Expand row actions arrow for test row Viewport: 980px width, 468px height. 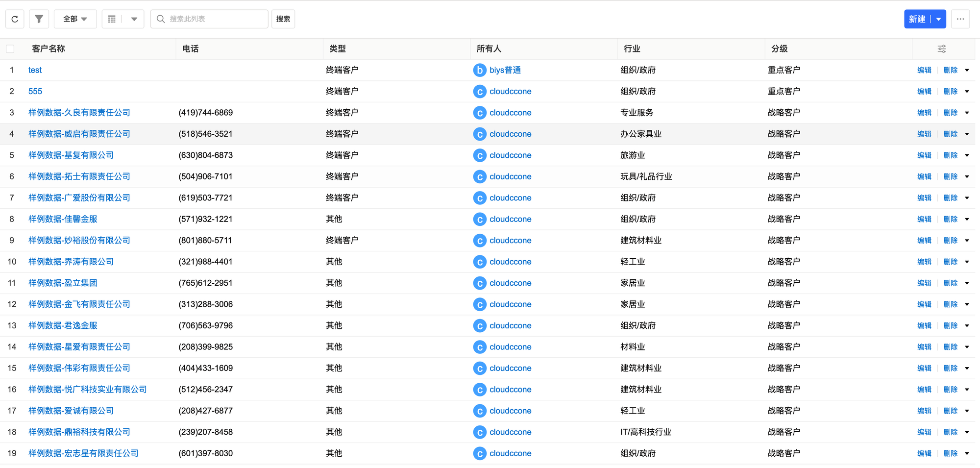967,71
